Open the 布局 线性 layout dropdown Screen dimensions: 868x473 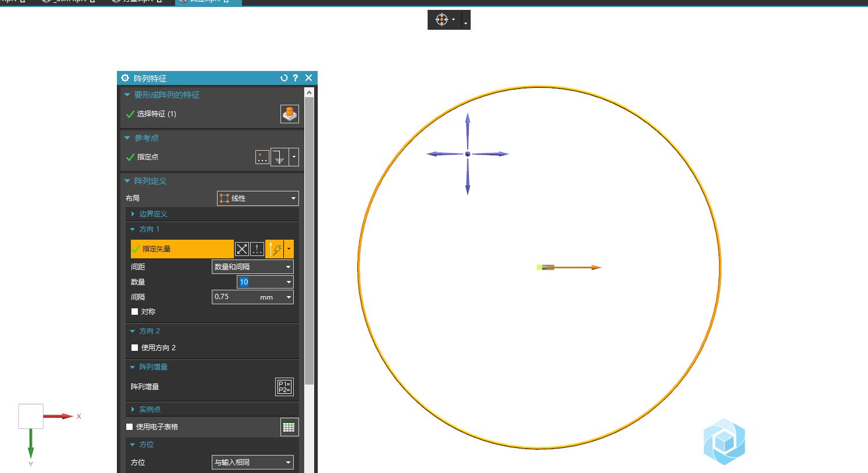click(x=258, y=198)
